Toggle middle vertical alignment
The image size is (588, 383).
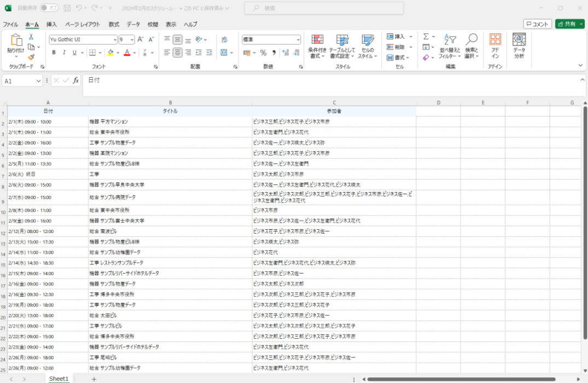(x=177, y=39)
